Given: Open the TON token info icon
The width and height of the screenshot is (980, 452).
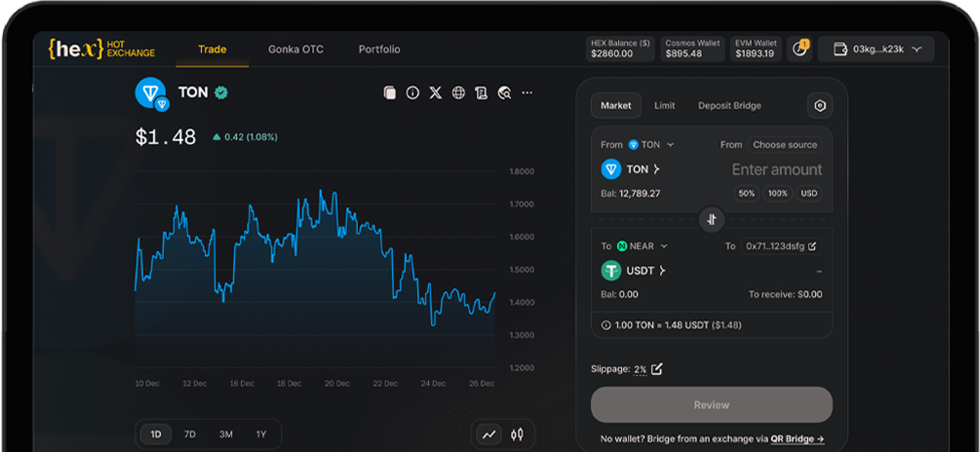Looking at the screenshot, I should [x=413, y=93].
